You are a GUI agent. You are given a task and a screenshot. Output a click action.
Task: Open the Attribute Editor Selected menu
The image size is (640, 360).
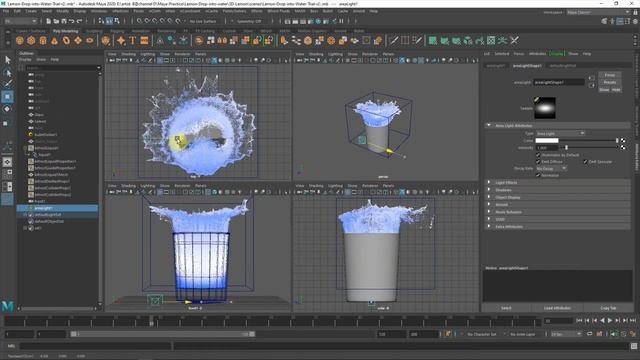(x=502, y=53)
